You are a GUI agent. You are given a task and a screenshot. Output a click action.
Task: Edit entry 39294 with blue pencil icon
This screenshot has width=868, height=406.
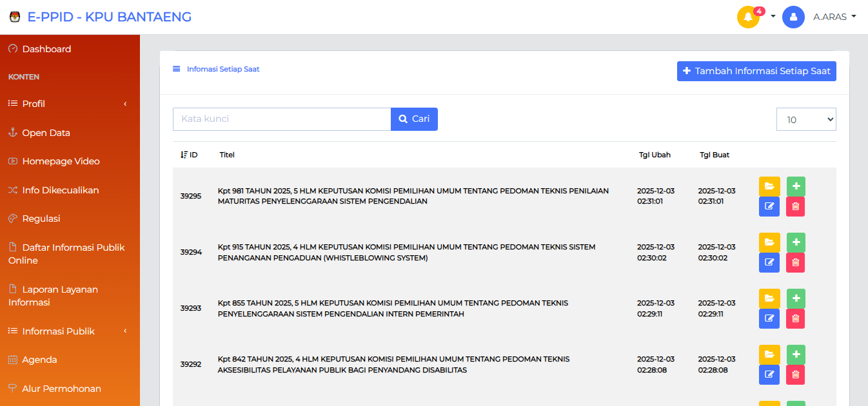[769, 262]
